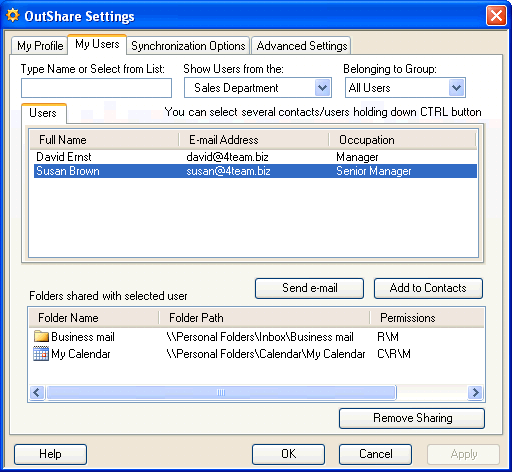Click the R\M permissions cell
Image resolution: width=512 pixels, height=472 pixels.
coord(388,337)
